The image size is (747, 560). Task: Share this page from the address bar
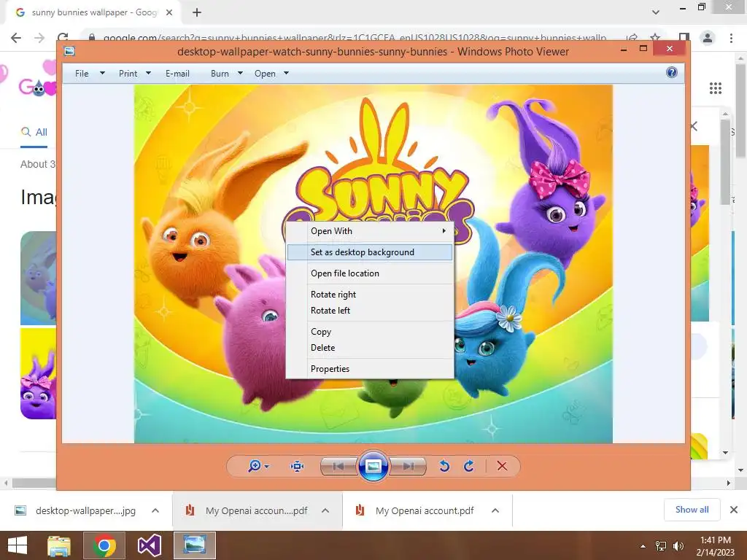click(632, 38)
